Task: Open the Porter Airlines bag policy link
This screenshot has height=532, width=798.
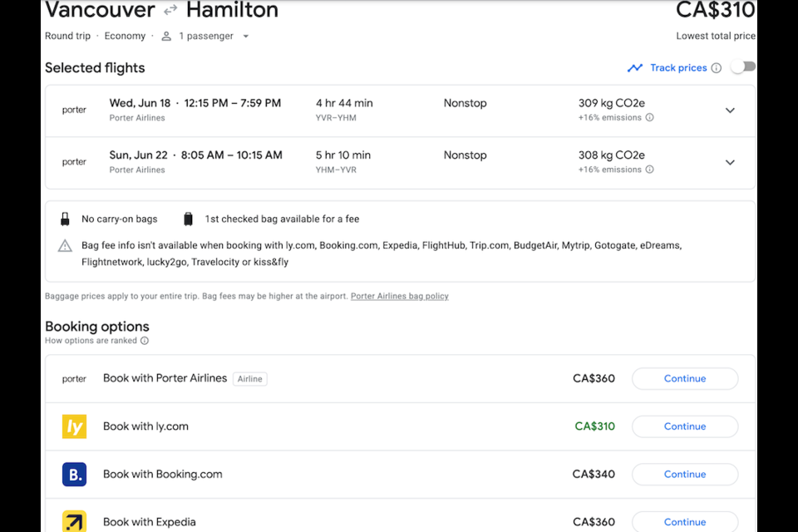Action: 400,296
